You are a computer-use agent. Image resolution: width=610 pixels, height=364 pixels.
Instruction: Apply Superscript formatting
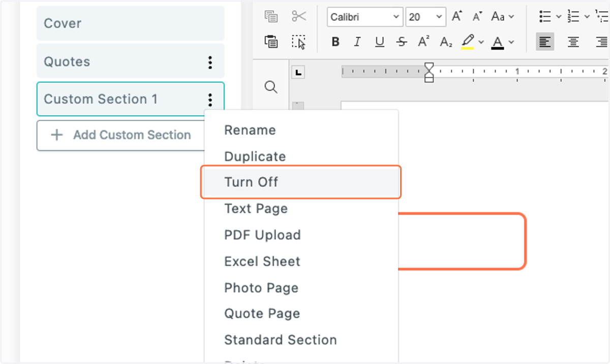(424, 42)
